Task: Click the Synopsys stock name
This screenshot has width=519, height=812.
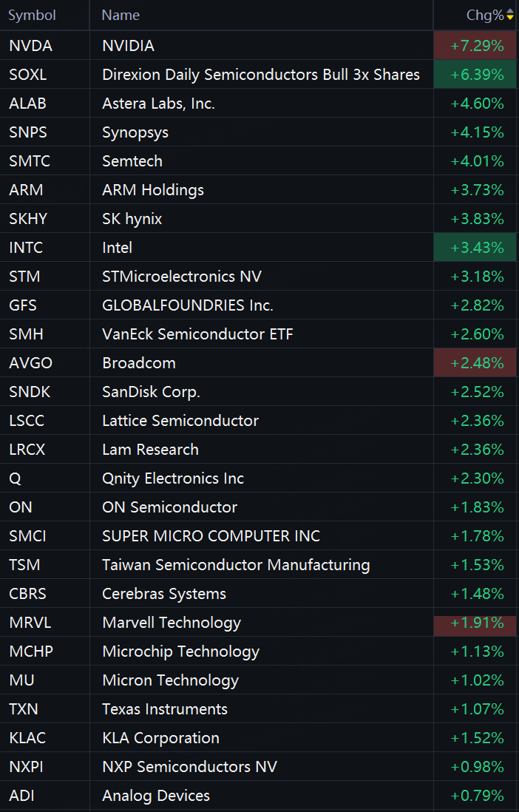Action: click(x=135, y=132)
